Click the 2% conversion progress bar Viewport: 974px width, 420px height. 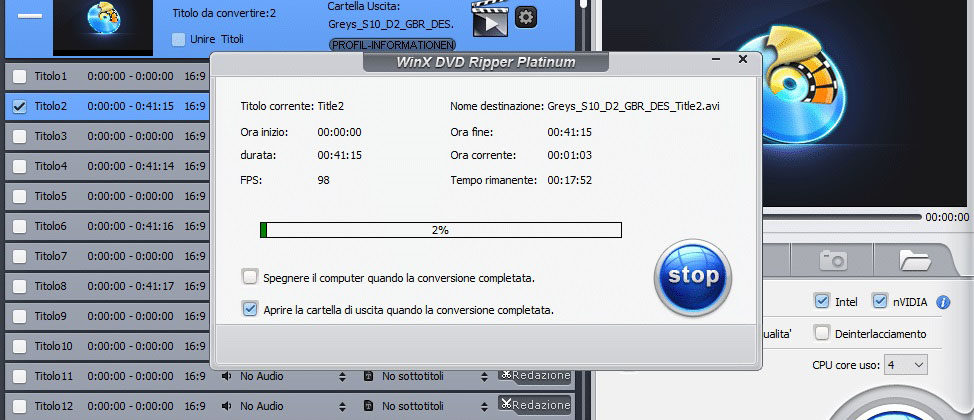click(x=440, y=230)
